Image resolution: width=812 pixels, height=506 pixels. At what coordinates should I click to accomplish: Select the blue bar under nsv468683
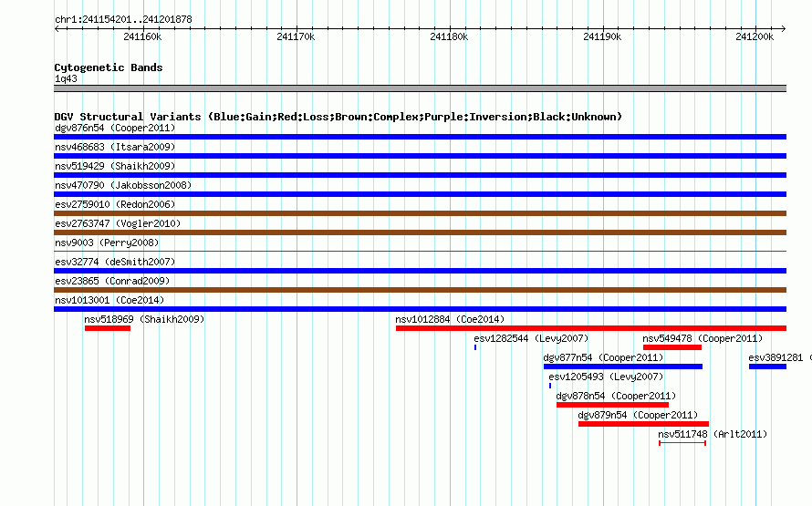(x=420, y=156)
